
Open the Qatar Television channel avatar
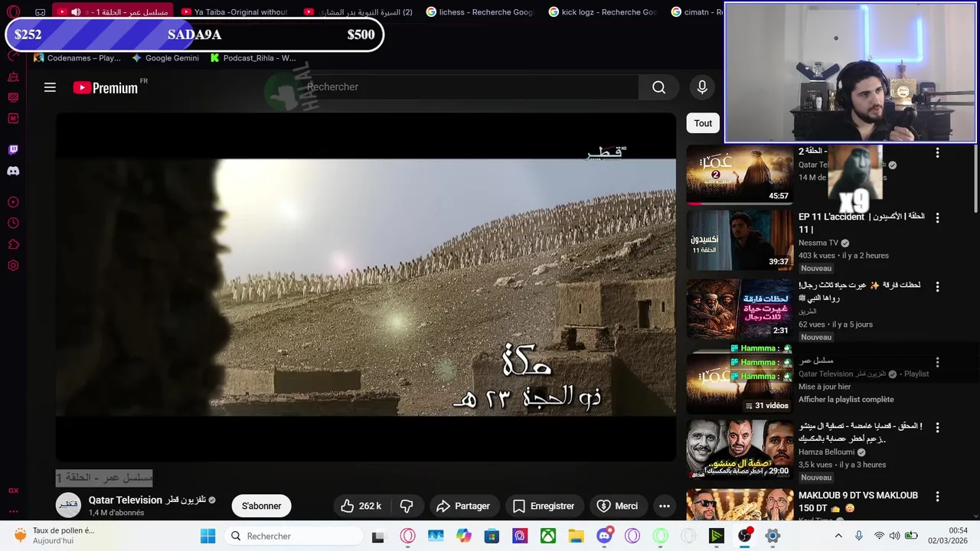click(68, 505)
